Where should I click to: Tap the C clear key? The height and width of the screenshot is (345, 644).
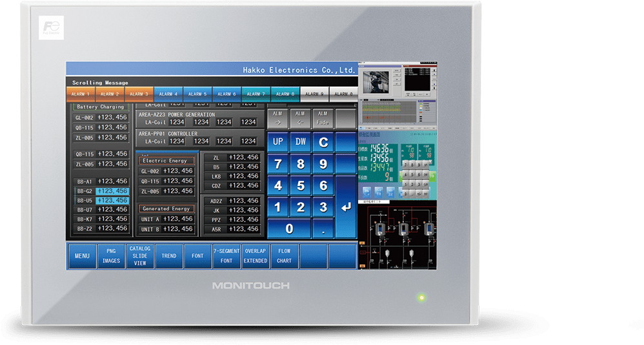(x=323, y=142)
